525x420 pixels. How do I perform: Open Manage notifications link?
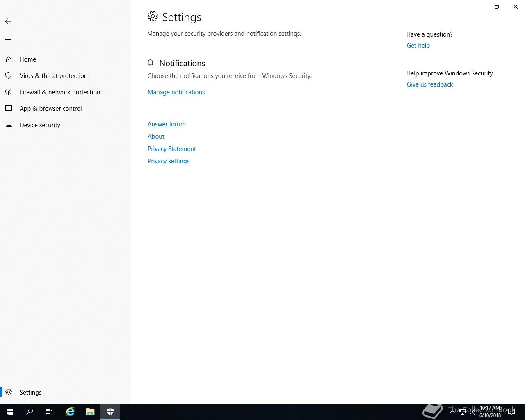pyautogui.click(x=176, y=92)
